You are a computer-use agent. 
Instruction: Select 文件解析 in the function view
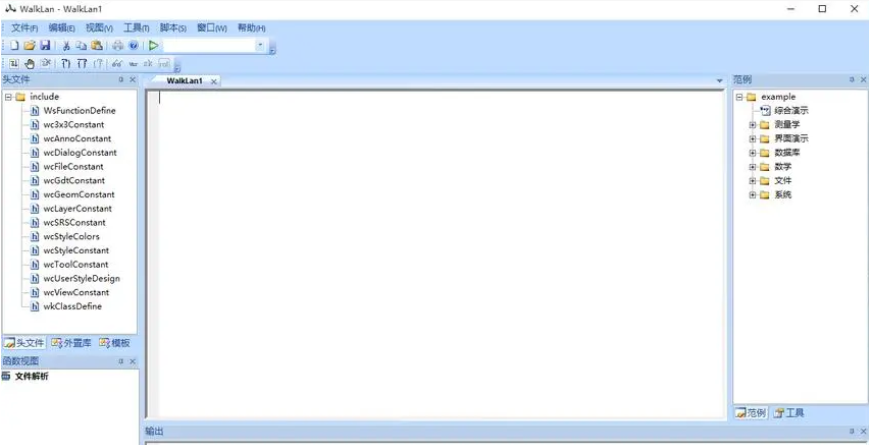click(x=32, y=377)
